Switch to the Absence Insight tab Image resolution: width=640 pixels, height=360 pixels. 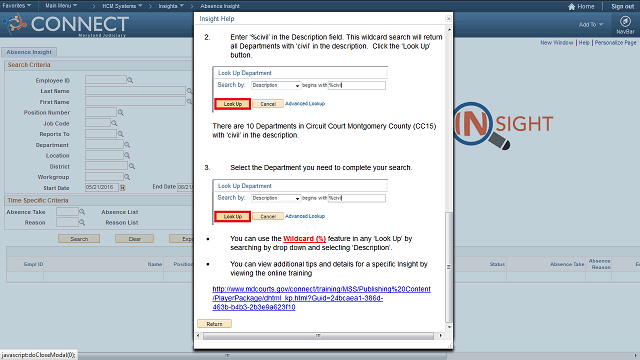point(29,52)
